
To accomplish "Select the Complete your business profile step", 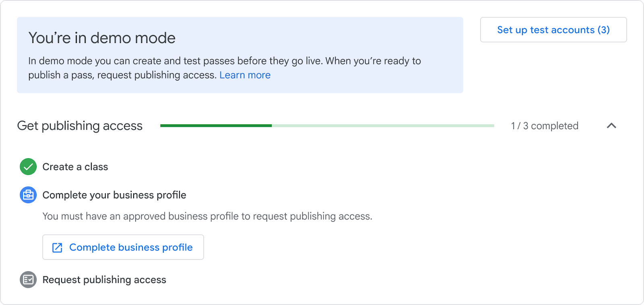I will pyautogui.click(x=114, y=195).
